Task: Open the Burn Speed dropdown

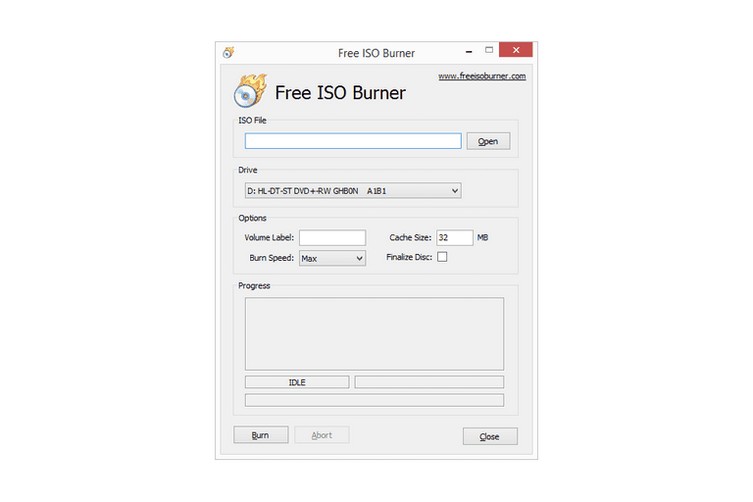Action: [332, 258]
